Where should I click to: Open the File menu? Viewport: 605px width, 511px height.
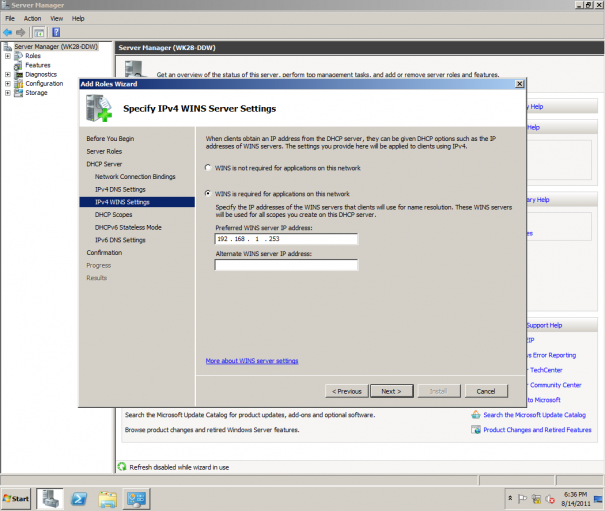(x=10, y=19)
